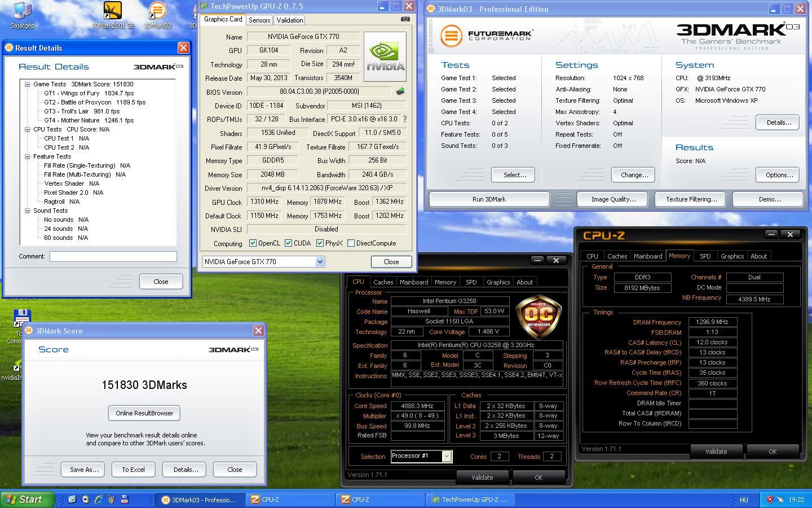
Task: Toggle the OpenCL checkbox
Action: [x=253, y=243]
